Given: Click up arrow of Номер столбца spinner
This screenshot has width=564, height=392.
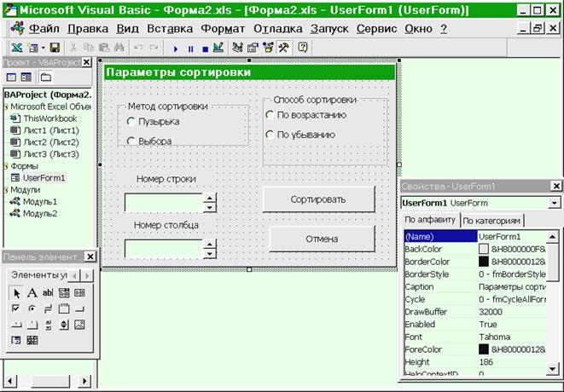Looking at the screenshot, I should (210, 244).
